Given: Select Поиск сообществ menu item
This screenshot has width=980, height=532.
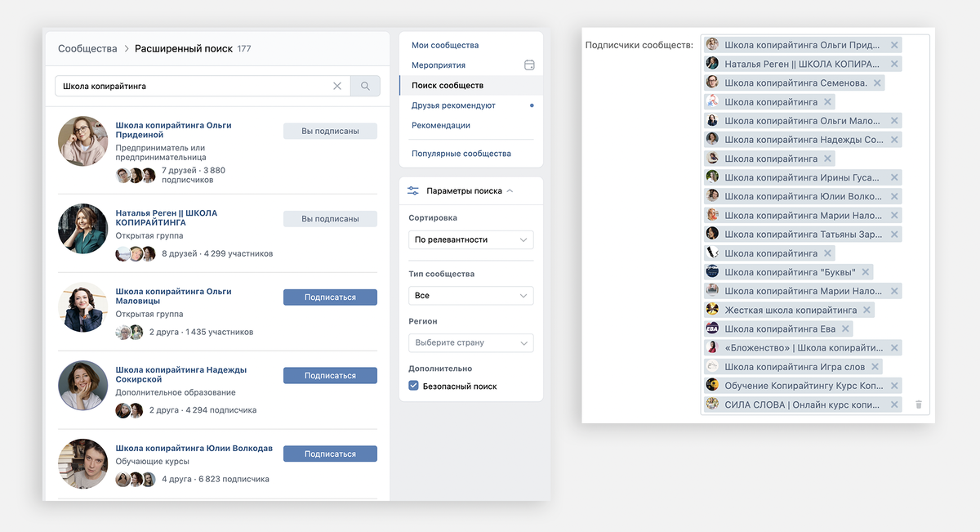Looking at the screenshot, I should tap(470, 85).
